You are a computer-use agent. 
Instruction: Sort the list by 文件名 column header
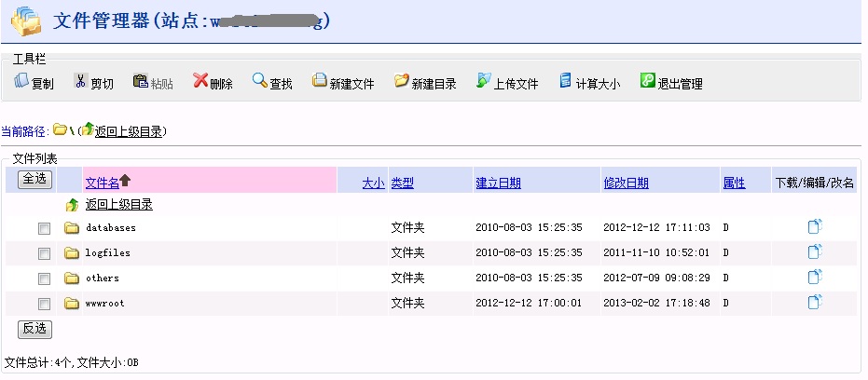click(102, 183)
